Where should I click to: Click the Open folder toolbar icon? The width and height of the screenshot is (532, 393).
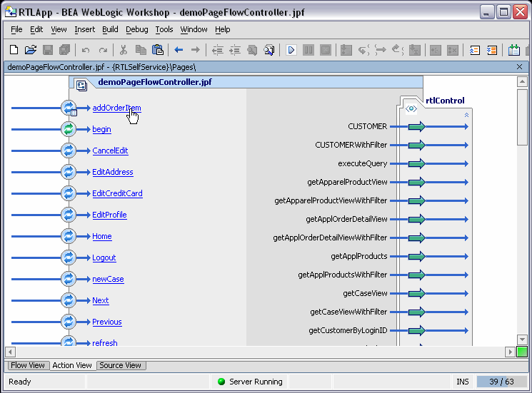coord(31,50)
